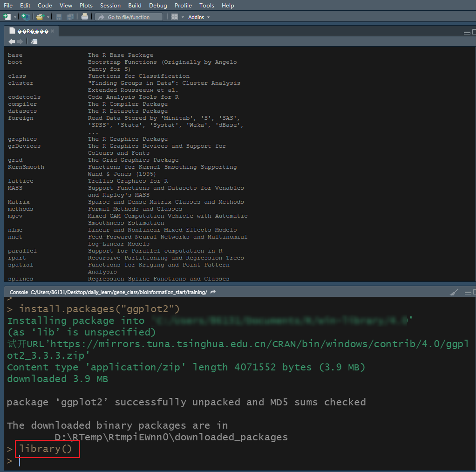The image size is (476, 472).
Task: Click the Save current document icon
Action: coord(59,17)
